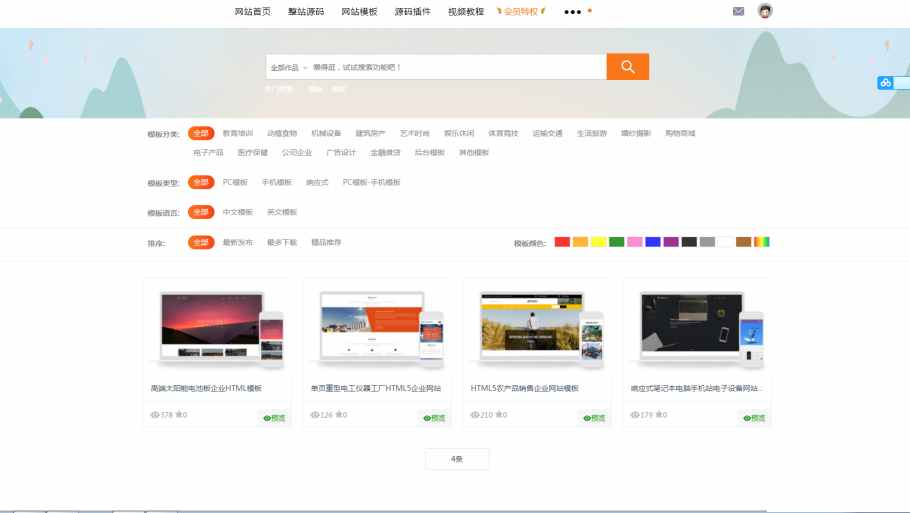Image resolution: width=910 pixels, height=513 pixels.
Task: Open 网站模板 in the top navigation
Action: [359, 12]
